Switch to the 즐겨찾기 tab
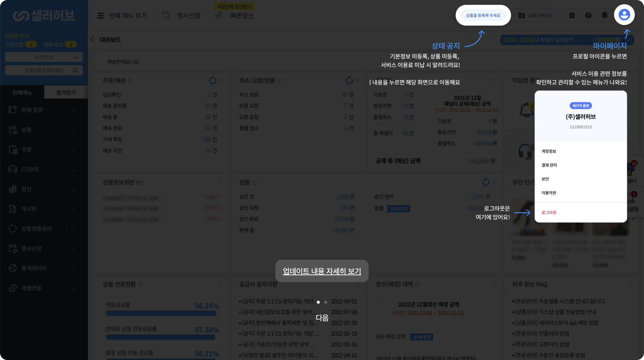The image size is (644, 360). [x=66, y=92]
